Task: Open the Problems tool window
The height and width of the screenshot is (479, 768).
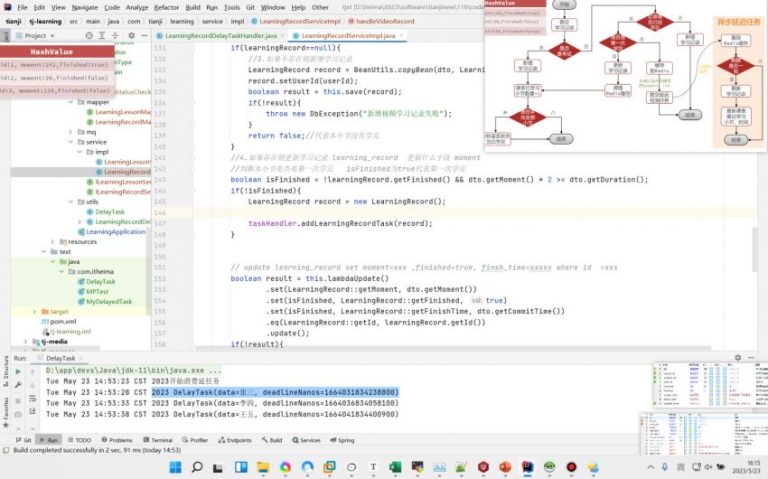Action: tap(120, 439)
